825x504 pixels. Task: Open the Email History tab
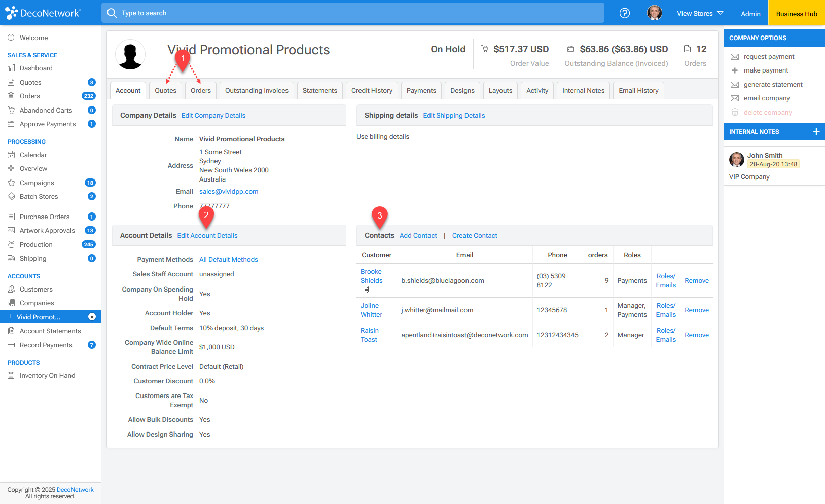point(638,90)
